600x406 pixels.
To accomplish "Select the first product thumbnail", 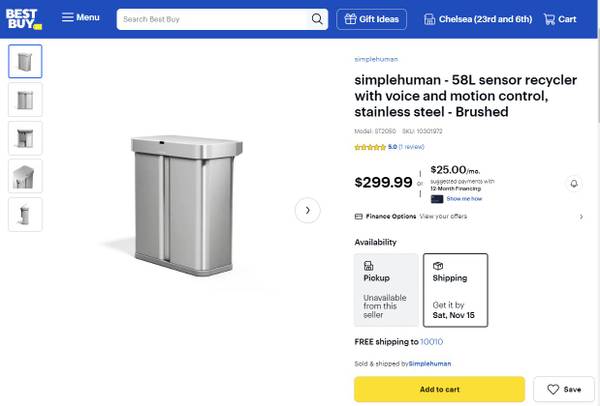I will click(25, 62).
